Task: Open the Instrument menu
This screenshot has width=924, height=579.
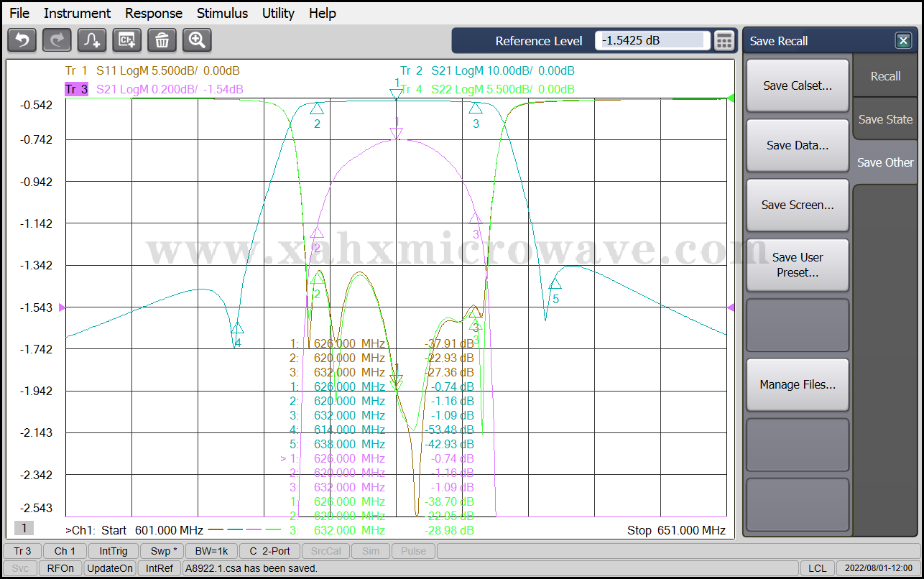Action: [x=77, y=13]
